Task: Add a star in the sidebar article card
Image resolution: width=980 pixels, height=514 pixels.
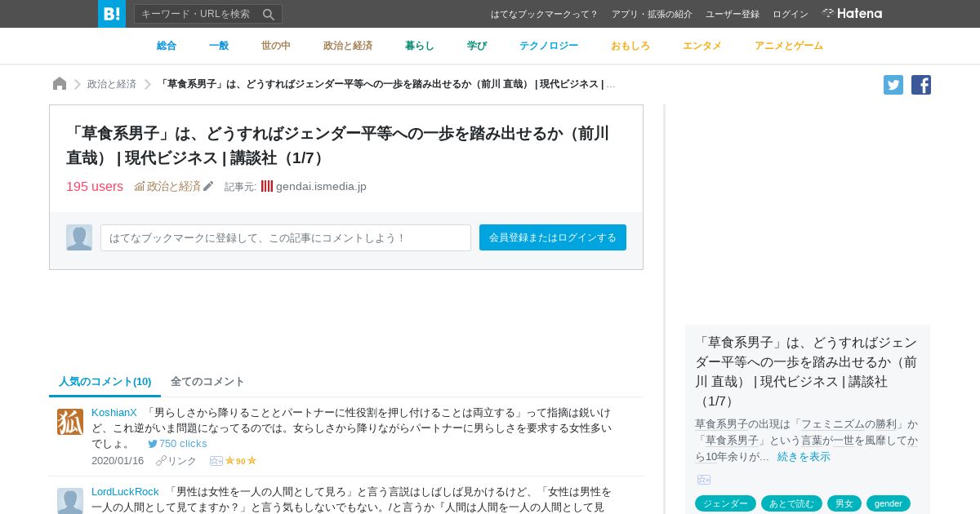Action: tap(704, 480)
